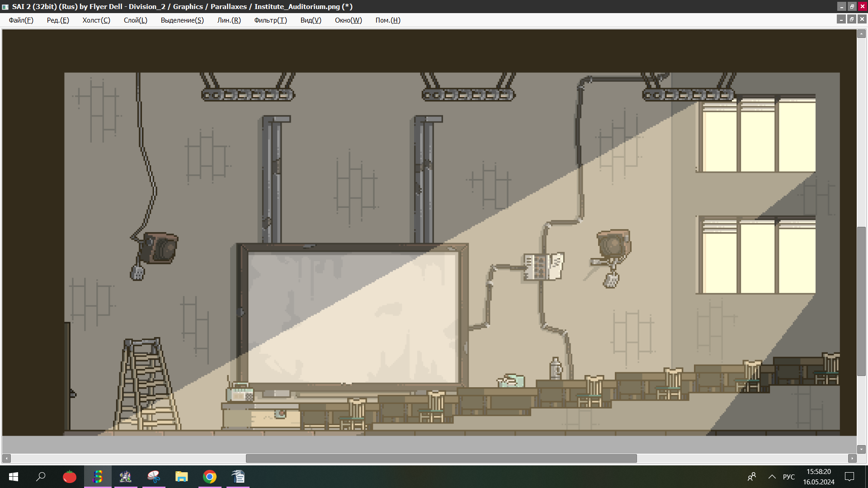Click the canvas horizontal scrollbar thumb
This screenshot has width=868, height=488.
tap(441, 458)
